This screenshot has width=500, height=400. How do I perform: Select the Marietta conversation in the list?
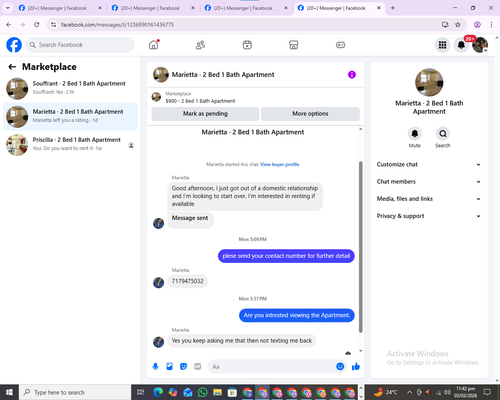tap(70, 117)
